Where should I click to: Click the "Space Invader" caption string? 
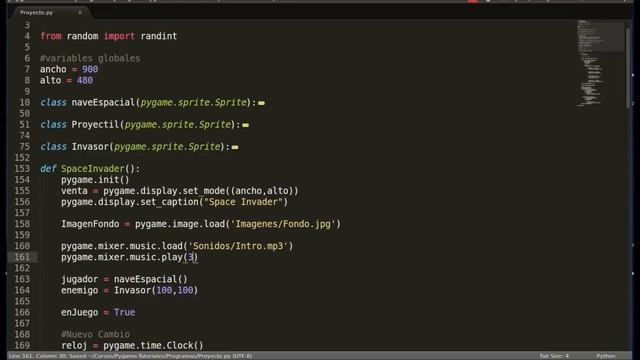[243, 202]
